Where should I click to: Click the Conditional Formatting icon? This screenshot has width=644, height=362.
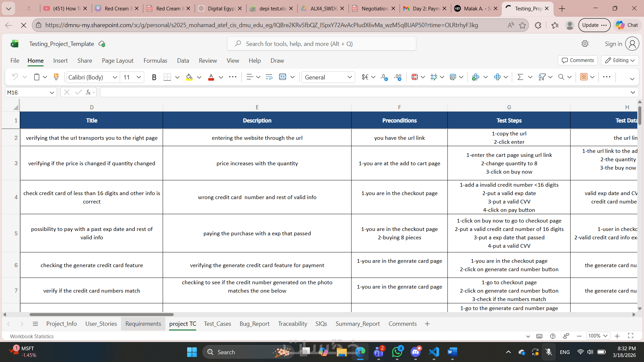tap(415, 77)
